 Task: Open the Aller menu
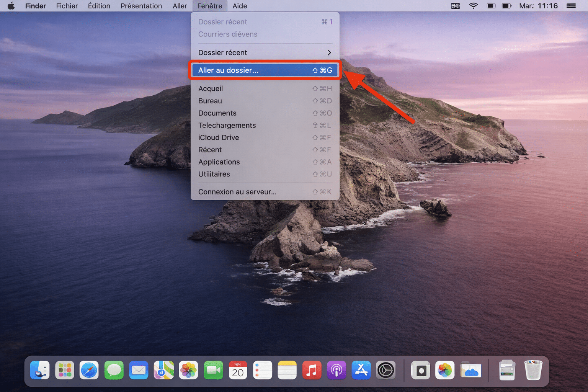pyautogui.click(x=180, y=6)
